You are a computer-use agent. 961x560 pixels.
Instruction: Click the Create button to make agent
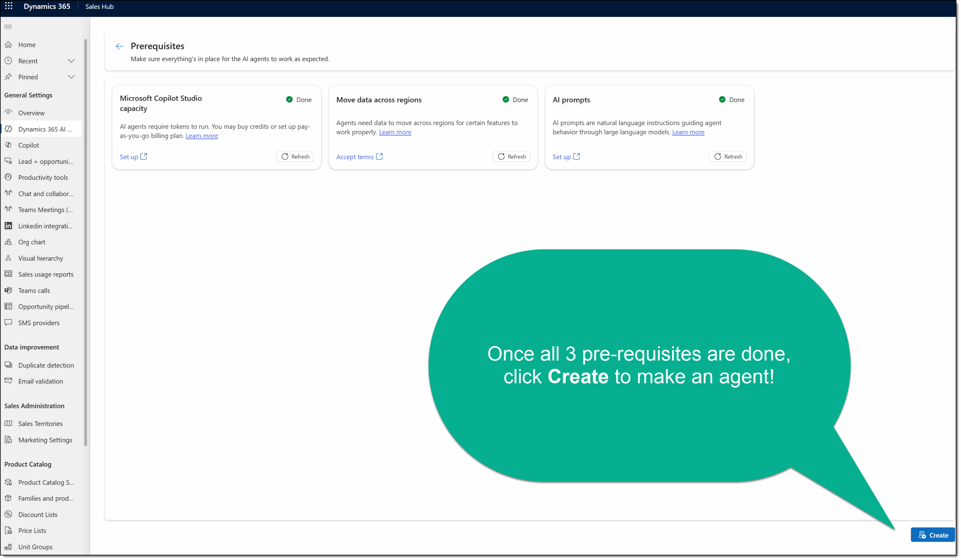point(932,535)
